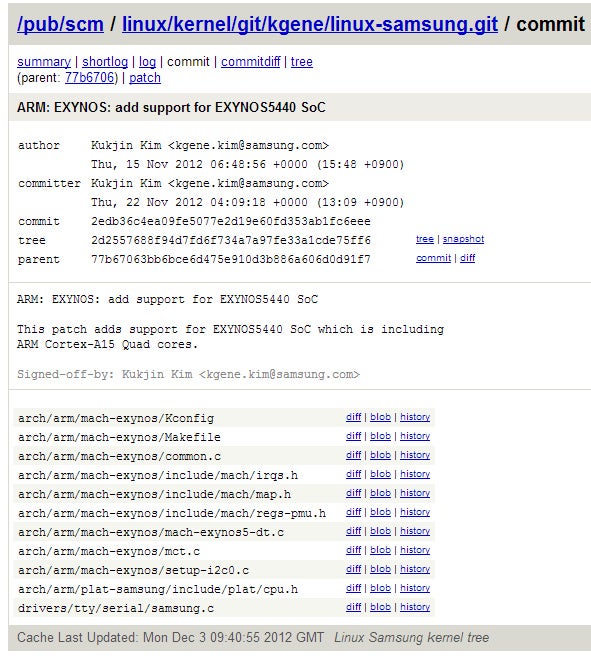The height and width of the screenshot is (667, 591).
Task: Open linux-samsung.git repository breadcrumb link
Action: coord(310,24)
